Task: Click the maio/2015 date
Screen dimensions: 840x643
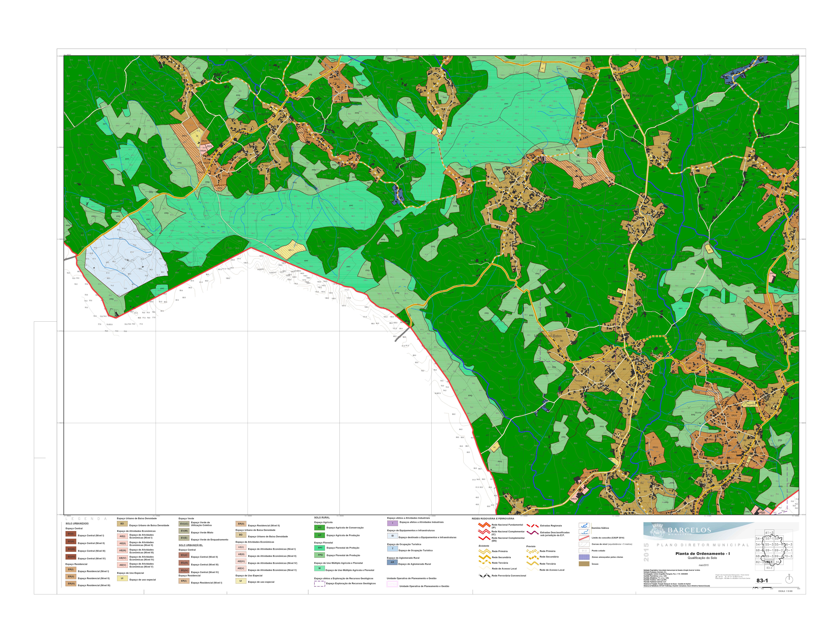Action: point(704,565)
